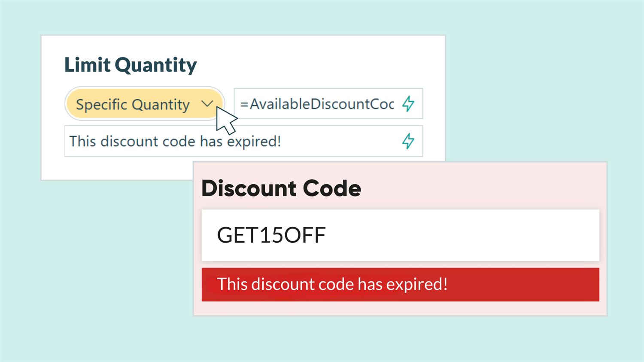The width and height of the screenshot is (644, 362).
Task: Click the word "Quantity" in the Limit Quantity heading
Action: pos(156,65)
